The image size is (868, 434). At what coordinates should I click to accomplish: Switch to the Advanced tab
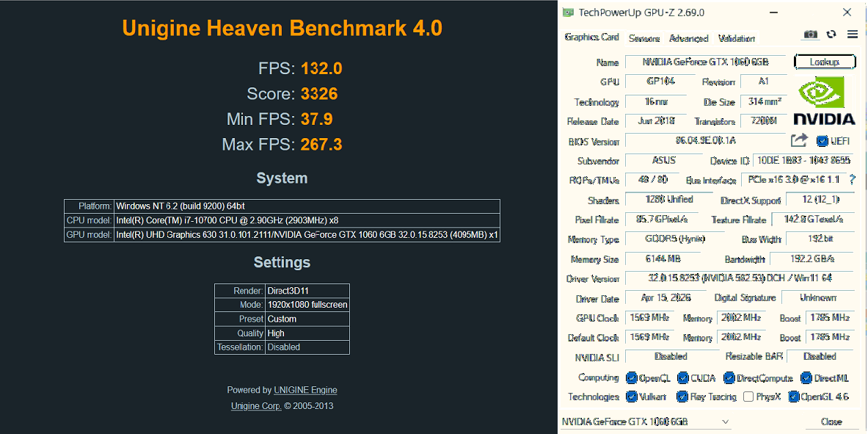click(x=689, y=38)
